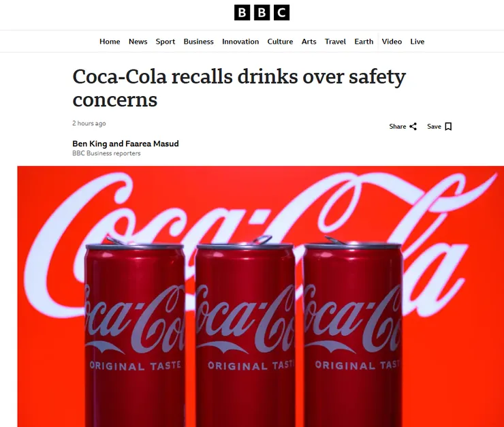The image size is (504, 427).
Task: Open the Culture section
Action: [280, 42]
